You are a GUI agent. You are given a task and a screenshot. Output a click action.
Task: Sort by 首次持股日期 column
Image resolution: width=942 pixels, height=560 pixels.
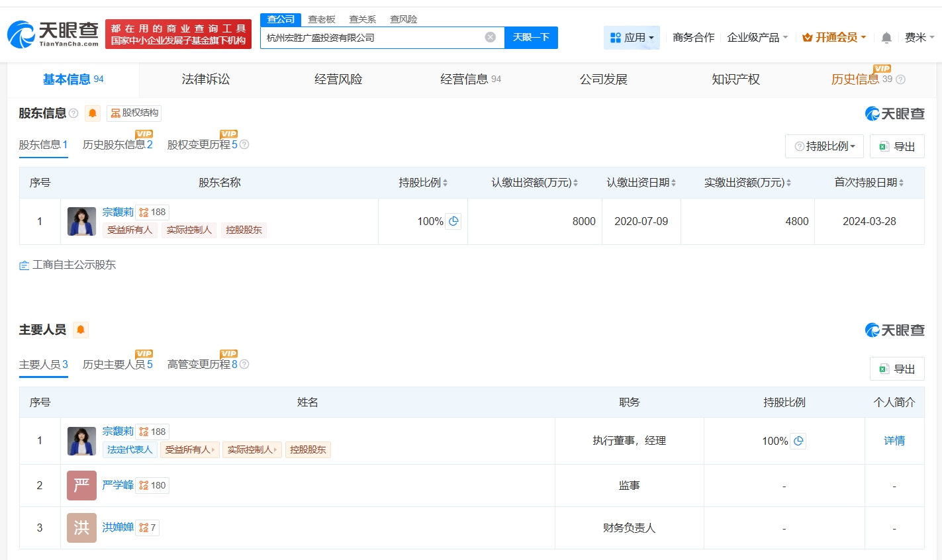(x=869, y=183)
